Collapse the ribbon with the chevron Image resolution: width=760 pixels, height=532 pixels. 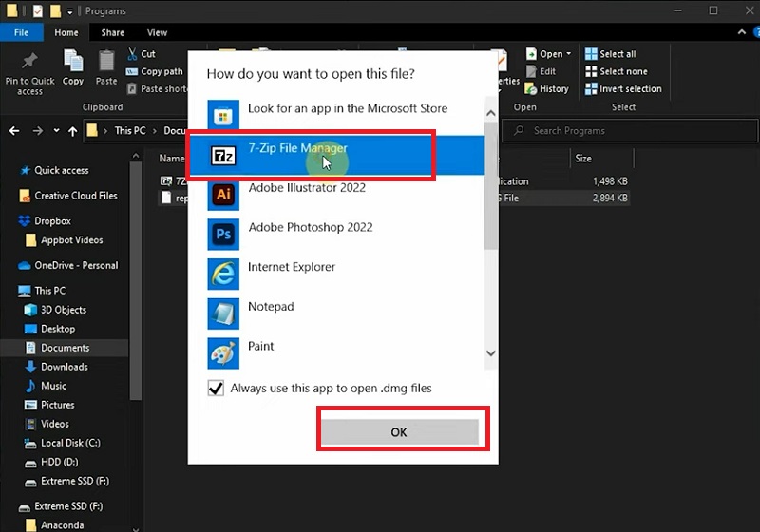coord(742,32)
